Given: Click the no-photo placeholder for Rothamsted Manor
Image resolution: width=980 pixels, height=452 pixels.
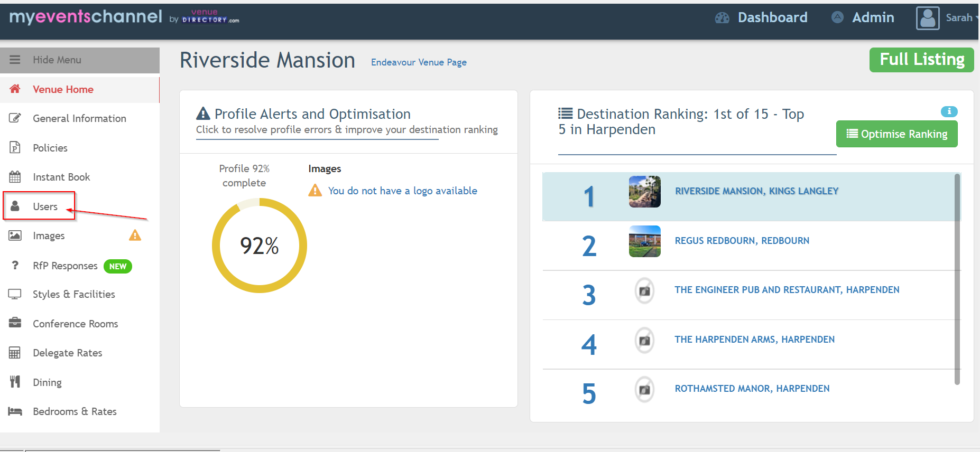Looking at the screenshot, I should click(x=644, y=389).
